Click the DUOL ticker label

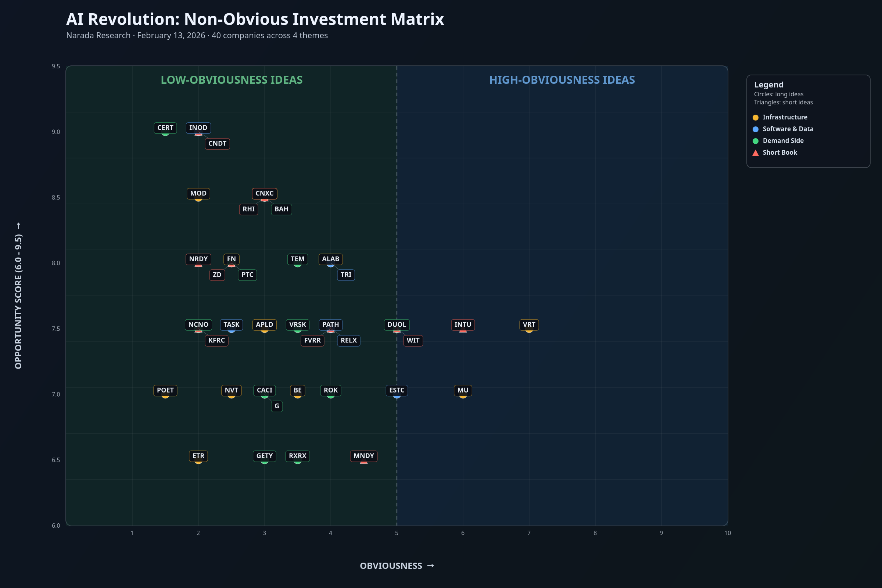397,325
